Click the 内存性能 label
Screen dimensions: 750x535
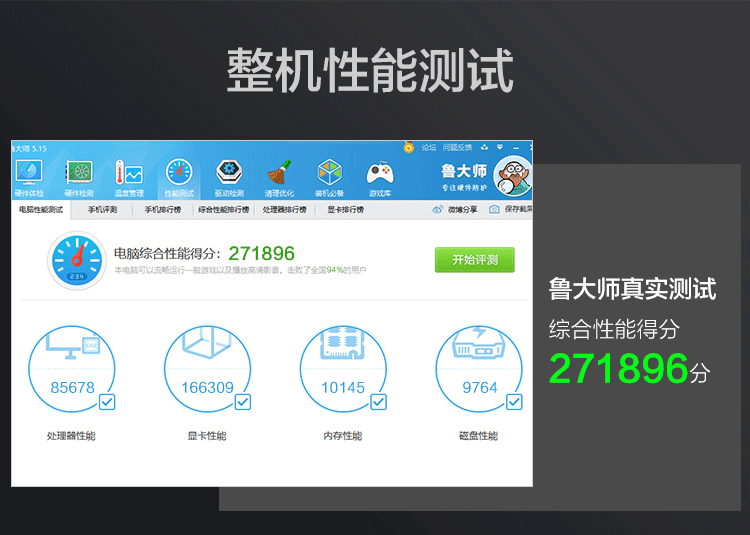[x=342, y=436]
